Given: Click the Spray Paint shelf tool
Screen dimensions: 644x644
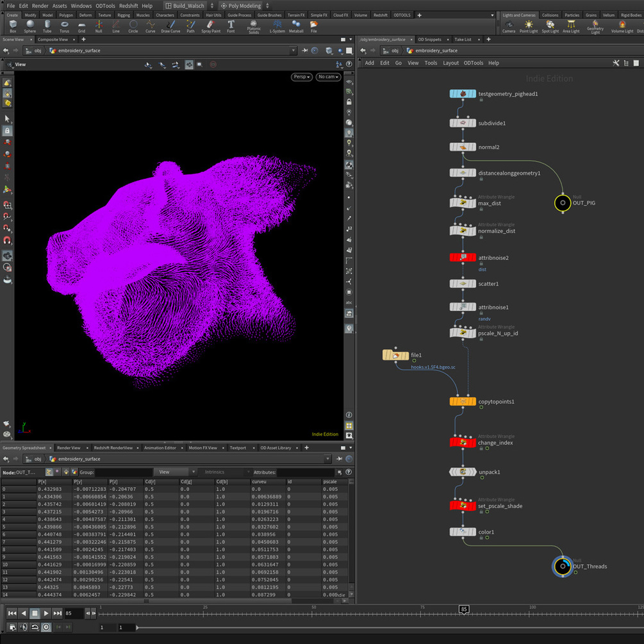Looking at the screenshot, I should coord(210,26).
